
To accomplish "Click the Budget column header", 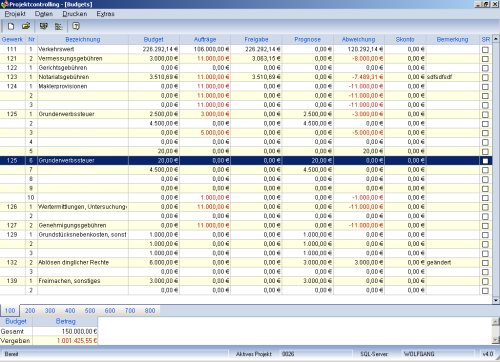I will tap(154, 39).
